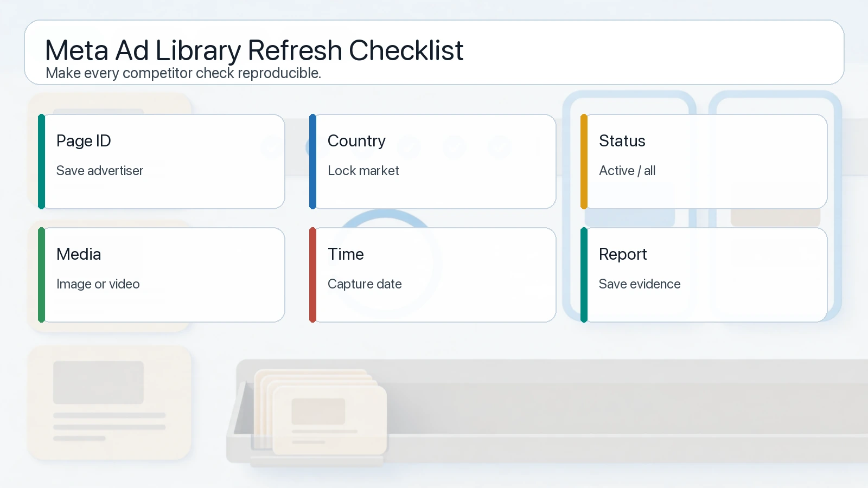Select the Country card heading
This screenshot has height=488, width=868.
point(356,141)
